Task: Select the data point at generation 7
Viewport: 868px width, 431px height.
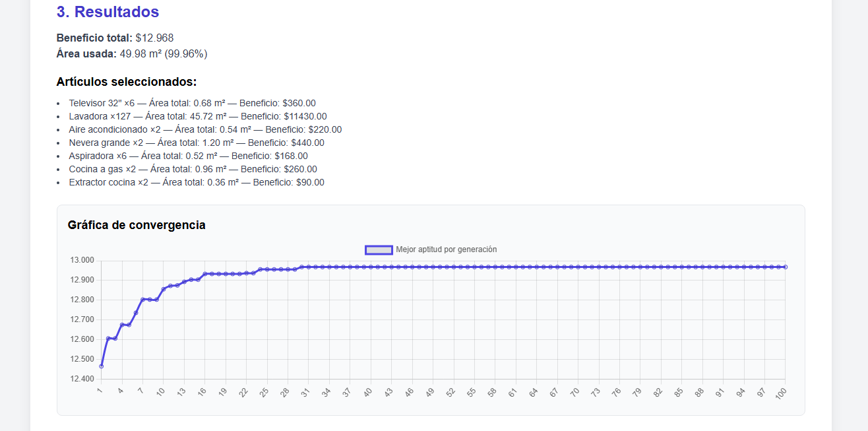Action: [142, 300]
